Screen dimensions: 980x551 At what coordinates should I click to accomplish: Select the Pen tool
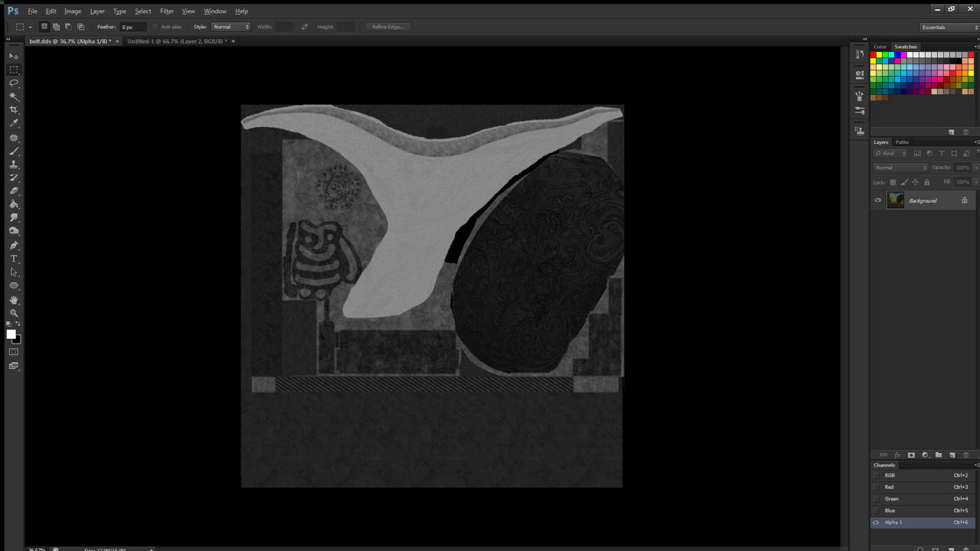pyautogui.click(x=14, y=246)
